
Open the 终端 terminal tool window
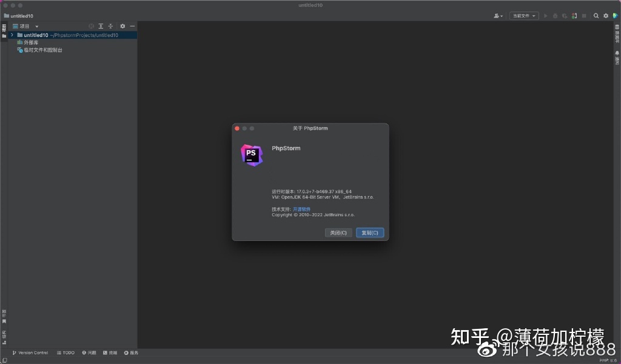[110, 352]
